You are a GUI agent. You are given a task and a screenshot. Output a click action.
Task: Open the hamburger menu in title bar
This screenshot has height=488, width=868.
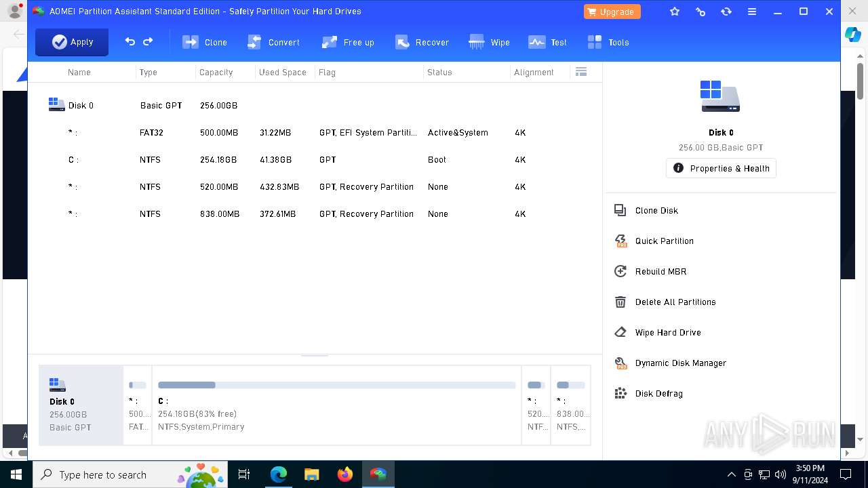tap(752, 12)
